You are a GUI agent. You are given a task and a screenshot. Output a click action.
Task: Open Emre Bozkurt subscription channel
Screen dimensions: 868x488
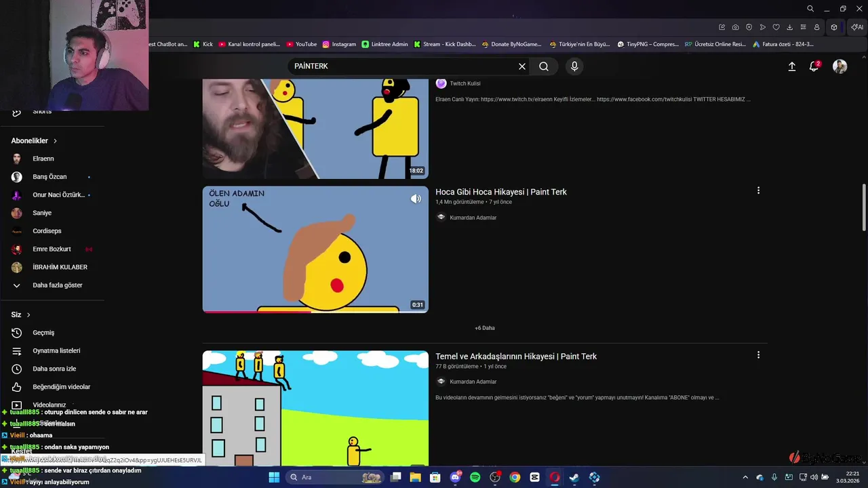[52, 249]
